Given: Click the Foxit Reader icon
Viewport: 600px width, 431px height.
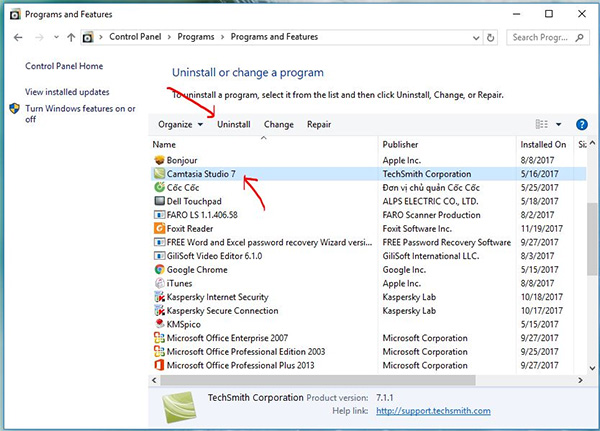Looking at the screenshot, I should pyautogui.click(x=159, y=228).
